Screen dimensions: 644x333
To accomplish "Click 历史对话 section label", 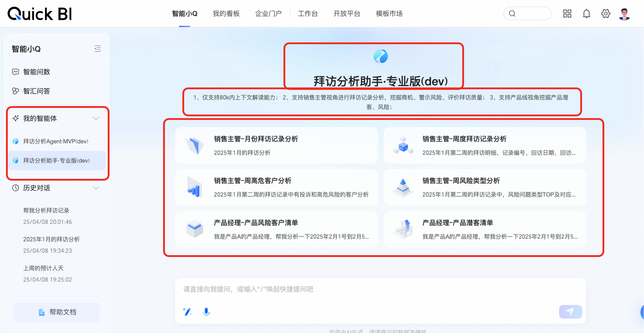I will [37, 188].
